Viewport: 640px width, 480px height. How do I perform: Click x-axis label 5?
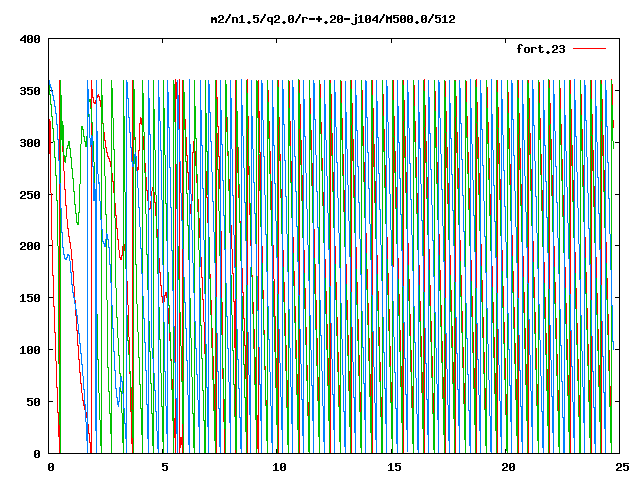164,467
